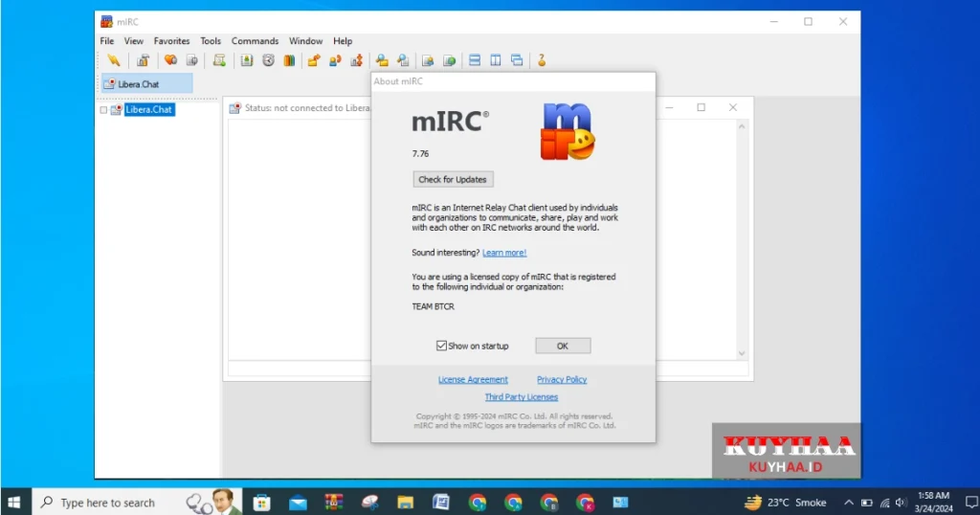980x515 pixels.
Task: Click the Check for Updates button
Action: (x=453, y=179)
